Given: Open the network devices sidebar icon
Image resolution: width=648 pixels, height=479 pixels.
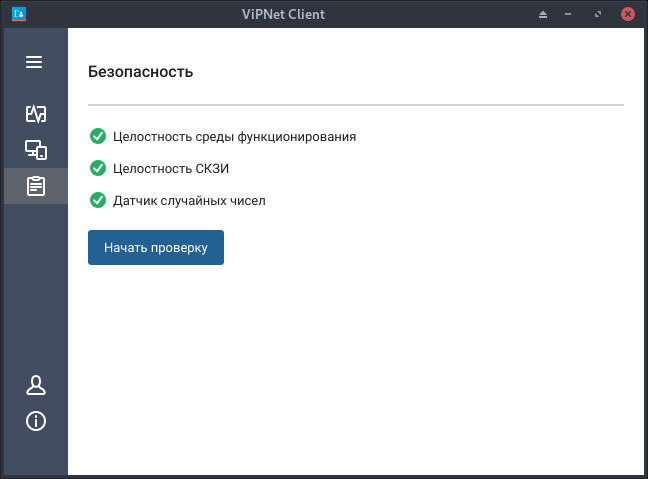Looking at the screenshot, I should pos(36,150).
